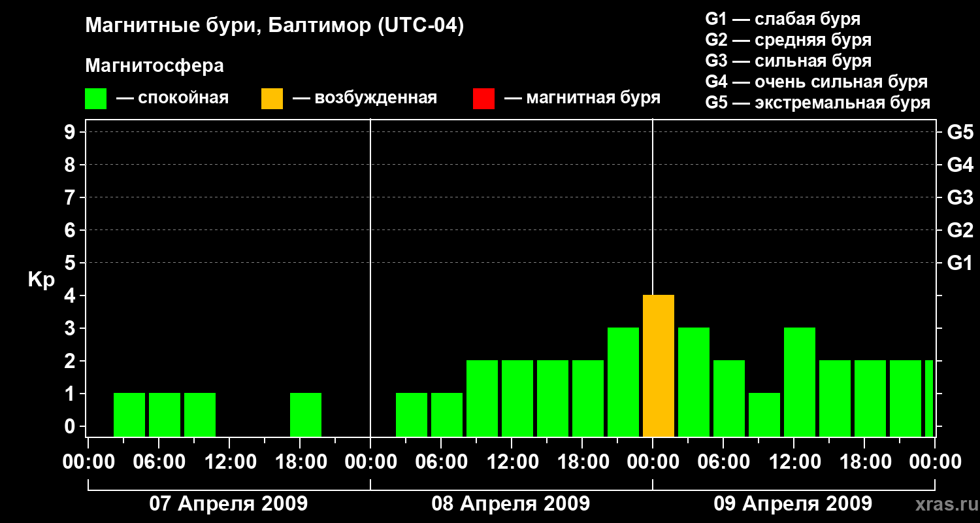
Task: Click the red магнитная буря legend swatch
Action: [483, 99]
